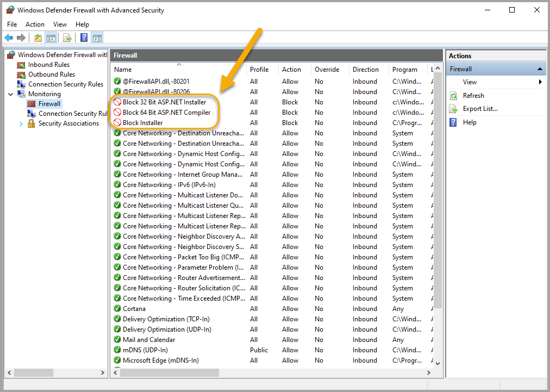Click the blue Help toolbar icon

(x=84, y=38)
